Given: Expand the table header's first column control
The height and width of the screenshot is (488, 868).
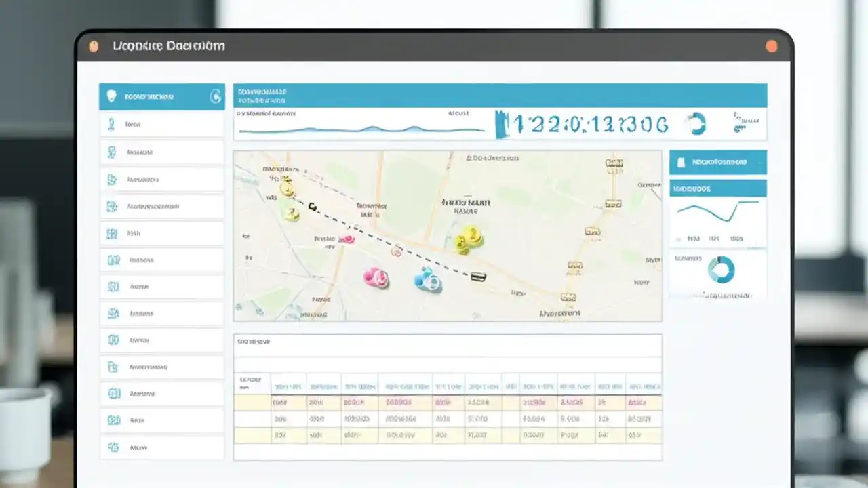Looking at the screenshot, I should [x=251, y=383].
